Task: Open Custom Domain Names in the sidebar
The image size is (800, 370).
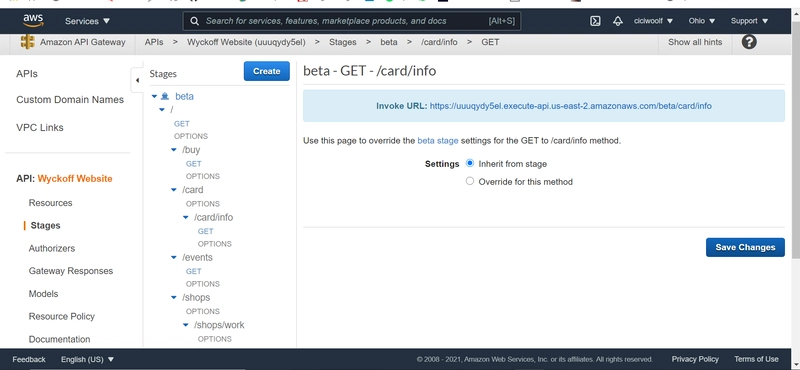Action: [x=70, y=100]
